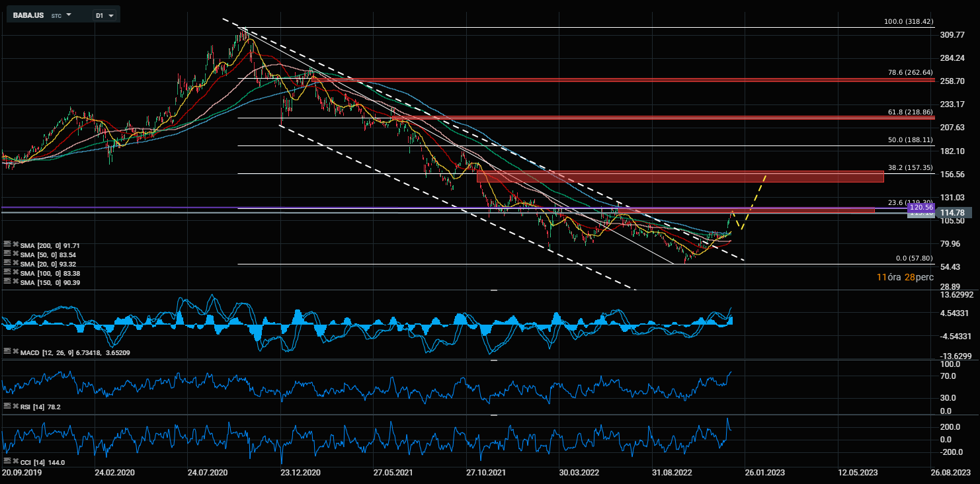Viewport: 980px width, 484px height.
Task: Open the D1 timeframe dropdown
Action: tap(104, 15)
